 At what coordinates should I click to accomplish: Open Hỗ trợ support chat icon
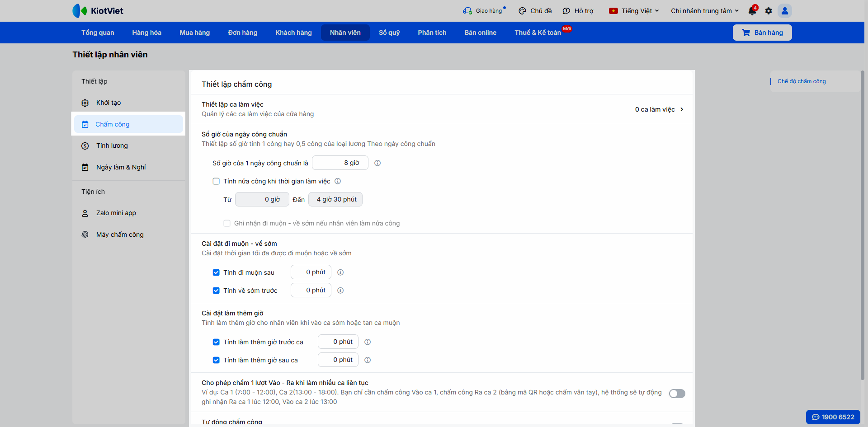pyautogui.click(x=566, y=11)
